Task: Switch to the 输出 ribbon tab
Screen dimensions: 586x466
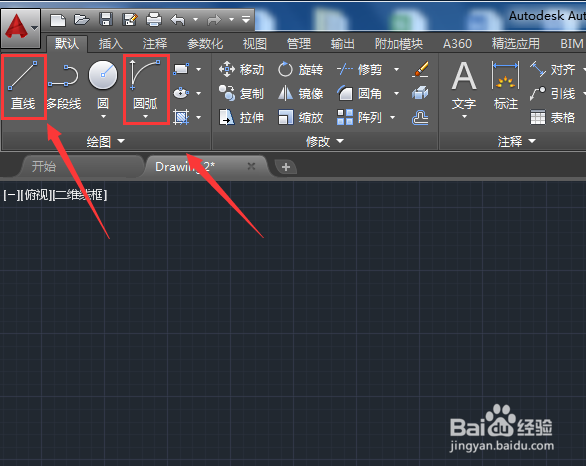Action: (343, 44)
